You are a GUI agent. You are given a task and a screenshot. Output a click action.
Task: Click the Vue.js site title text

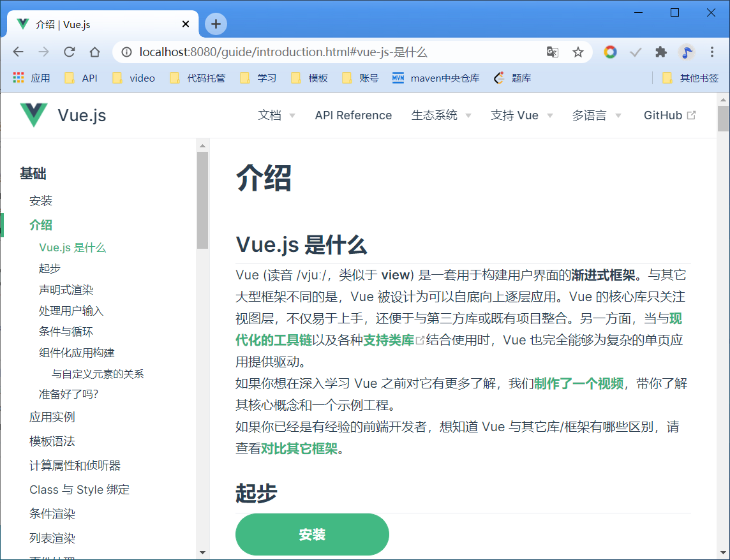82,115
